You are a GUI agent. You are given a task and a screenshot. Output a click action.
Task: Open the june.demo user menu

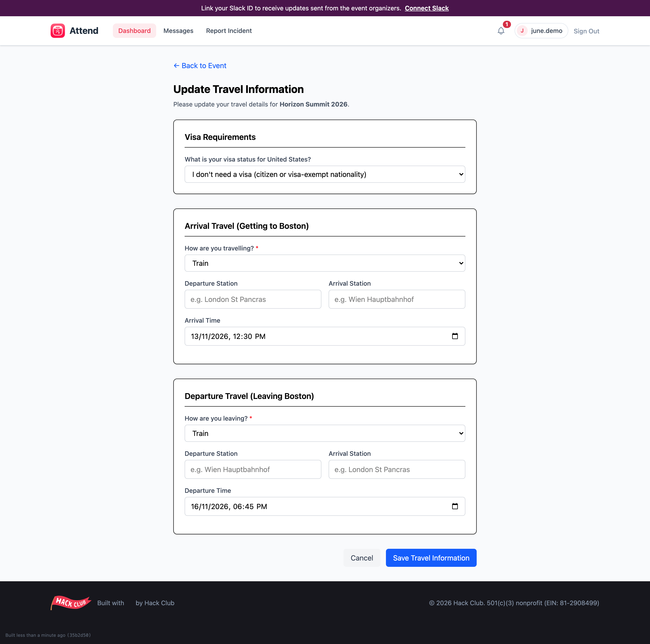click(x=541, y=31)
